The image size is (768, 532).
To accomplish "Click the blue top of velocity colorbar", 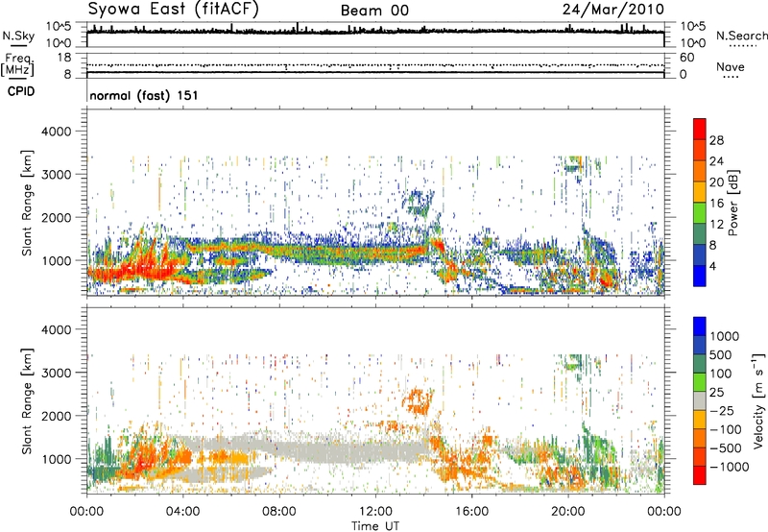I will point(700,326).
